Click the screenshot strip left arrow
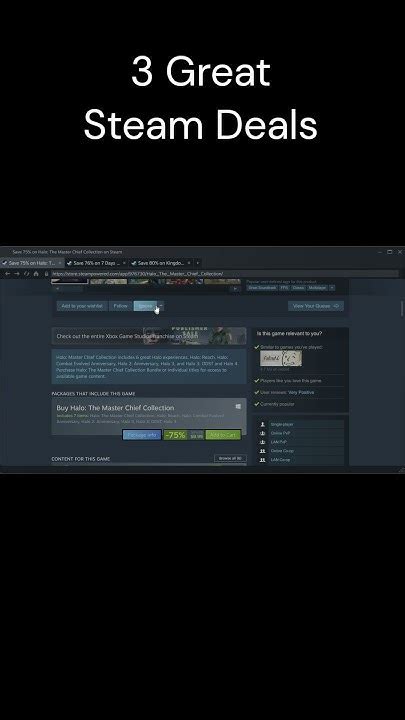This screenshot has height=720, width=405. [57, 289]
